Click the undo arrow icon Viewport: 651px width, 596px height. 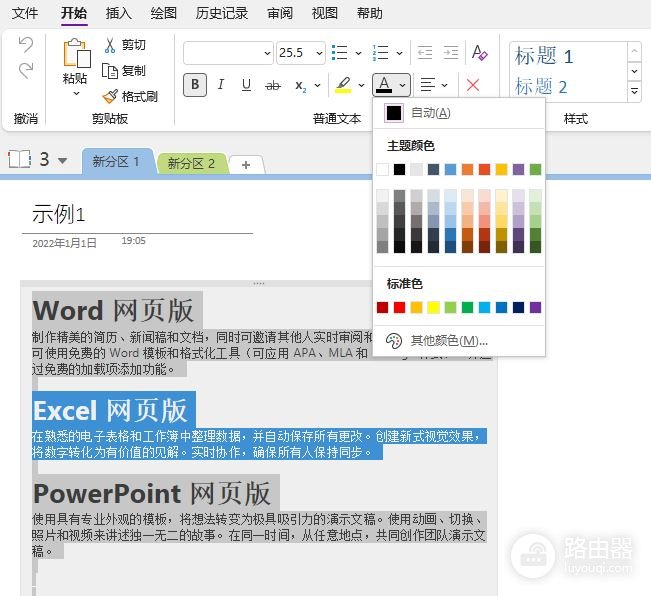tap(26, 44)
